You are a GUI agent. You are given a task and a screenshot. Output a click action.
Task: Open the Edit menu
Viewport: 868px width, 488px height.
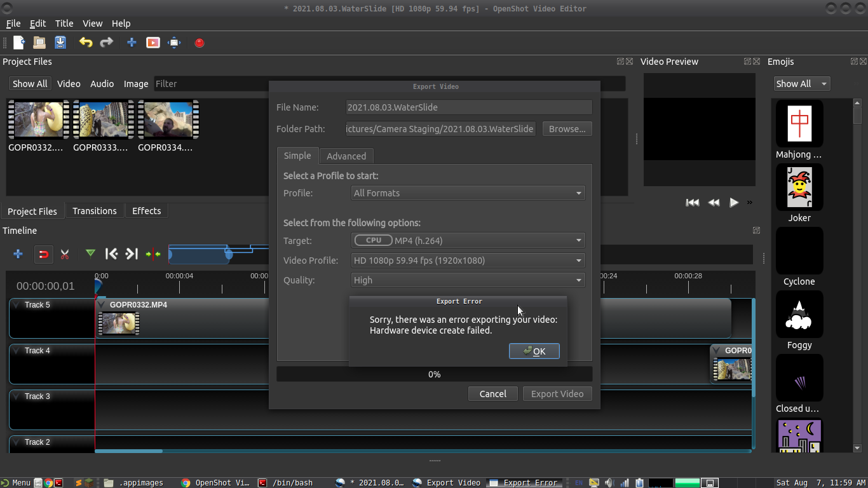pyautogui.click(x=38, y=24)
